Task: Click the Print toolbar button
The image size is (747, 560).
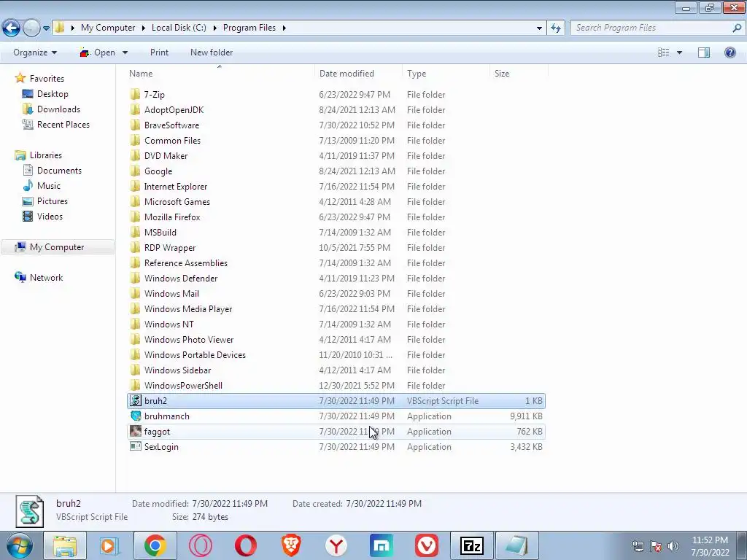Action: coord(159,52)
